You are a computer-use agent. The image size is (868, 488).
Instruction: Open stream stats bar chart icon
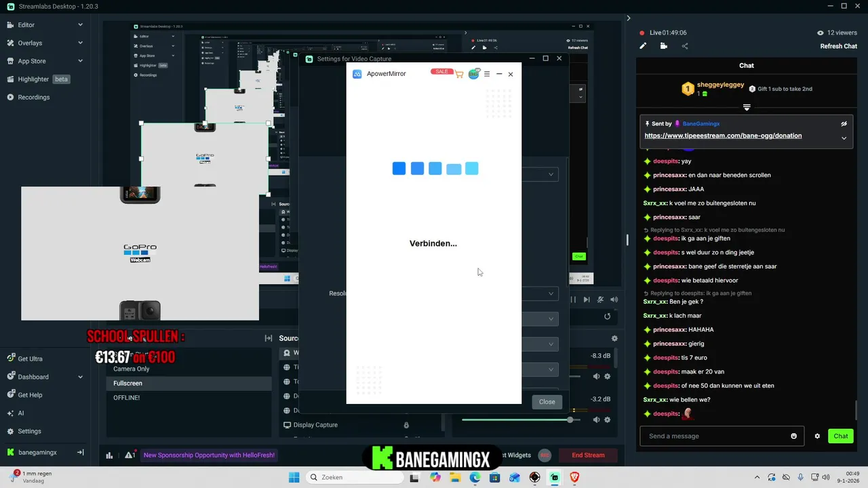click(109, 455)
